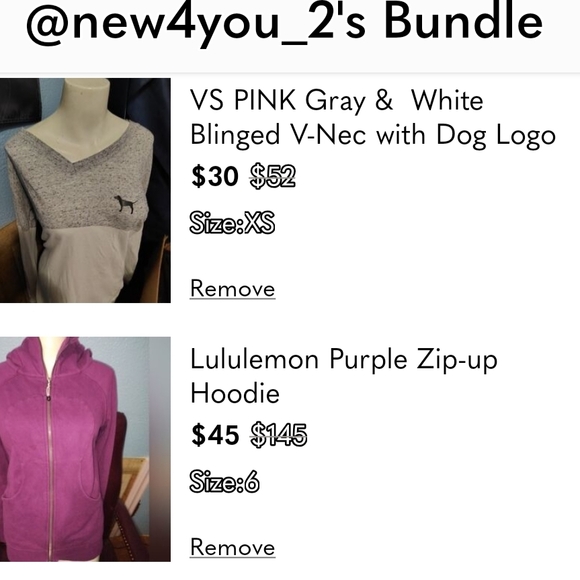Click the zipper pull on the purple hoodie
Viewport: 580px width, 580px height.
tap(48, 389)
